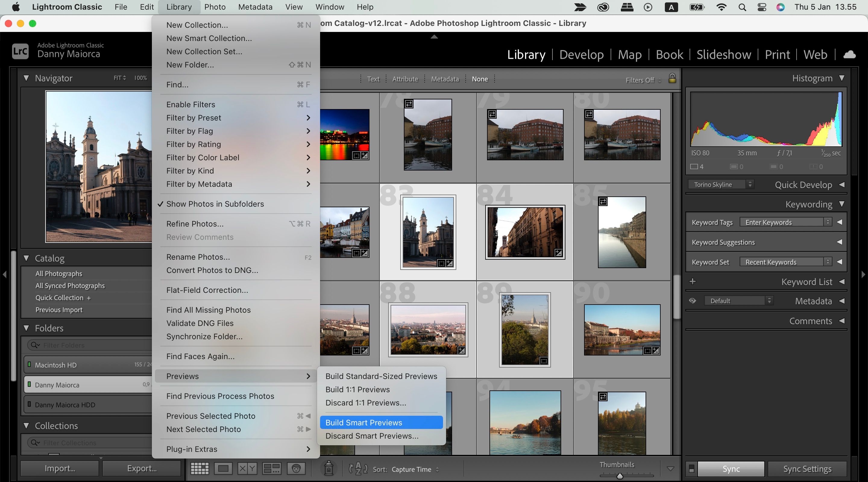Screen dimensions: 868x482
Task: Switch to Loupe view
Action: (223, 468)
